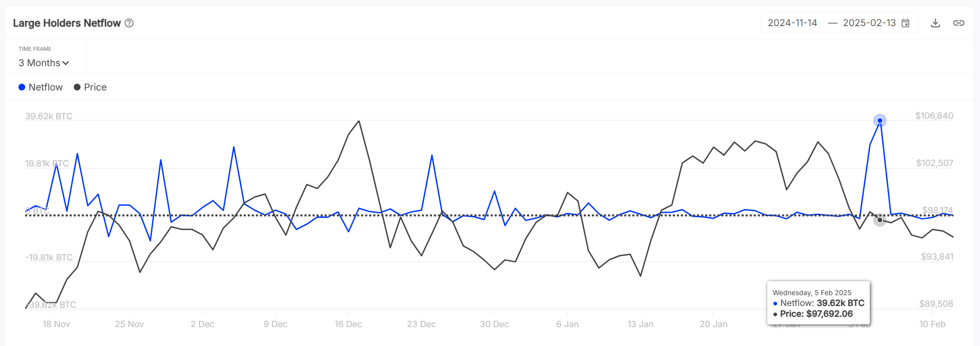
Task: Edit the start date 2024-11-14
Action: pos(792,23)
